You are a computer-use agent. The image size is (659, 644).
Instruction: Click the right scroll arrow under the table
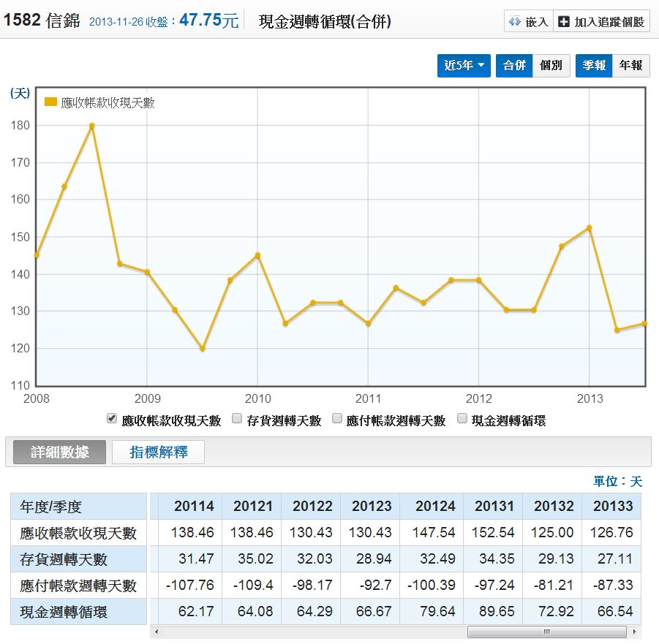[635, 632]
